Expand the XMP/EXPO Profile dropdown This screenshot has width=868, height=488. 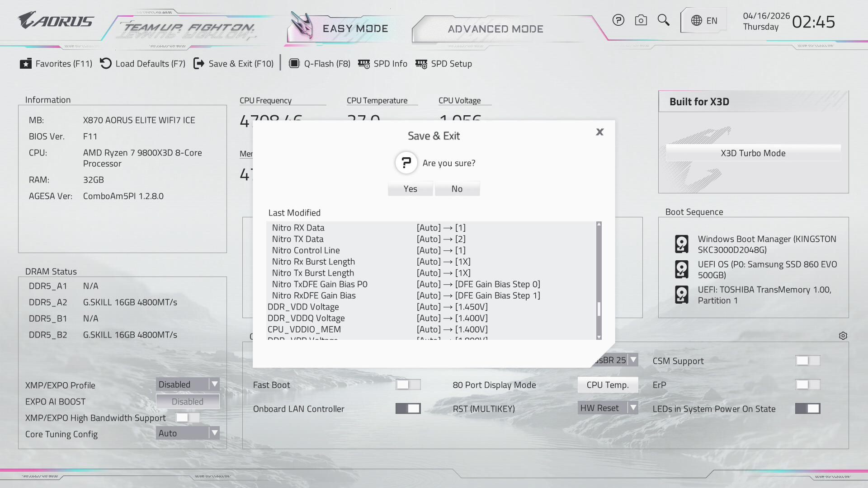188,384
